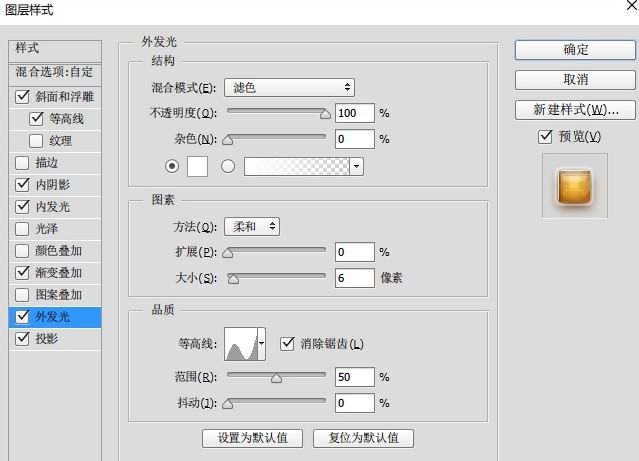Close the 图层样式 dialog
Screen dimensions: 639x461
pyautogui.click(x=632, y=5)
